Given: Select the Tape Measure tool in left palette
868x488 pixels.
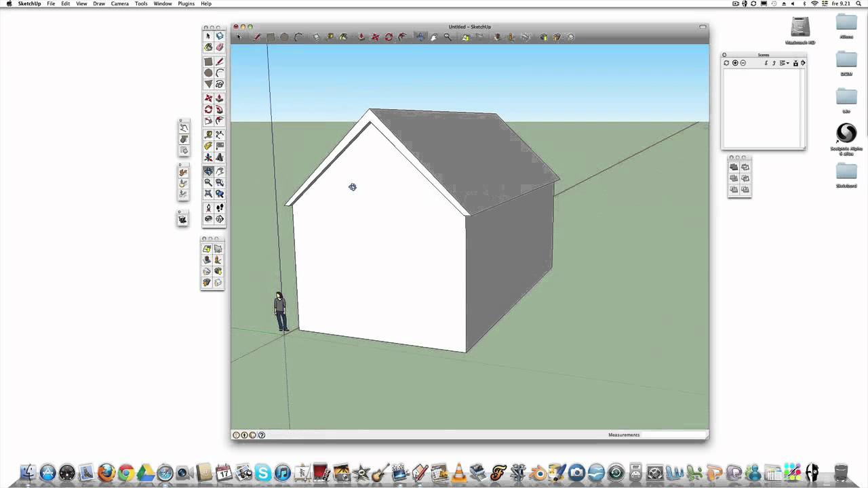Looking at the screenshot, I should click(208, 134).
